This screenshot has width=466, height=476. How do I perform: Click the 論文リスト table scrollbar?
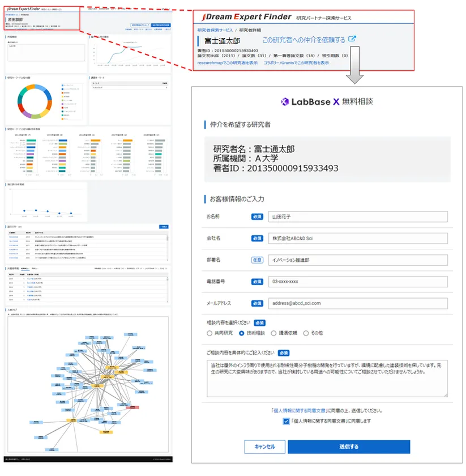pyautogui.click(x=168, y=248)
